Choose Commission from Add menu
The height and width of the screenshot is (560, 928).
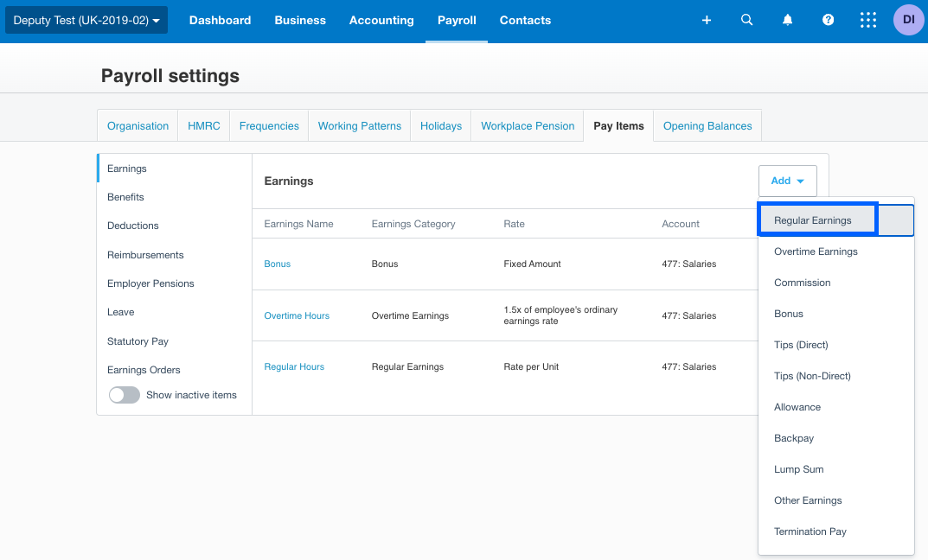click(835, 283)
